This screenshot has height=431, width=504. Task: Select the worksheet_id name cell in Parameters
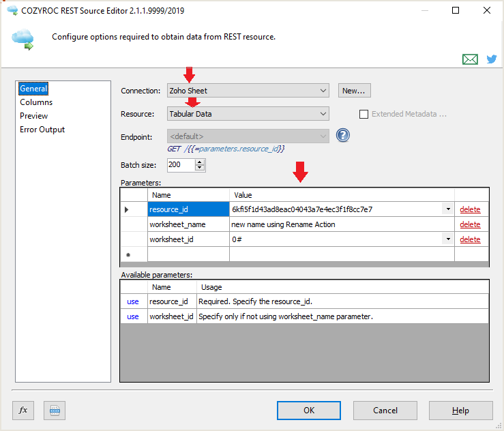pos(188,239)
